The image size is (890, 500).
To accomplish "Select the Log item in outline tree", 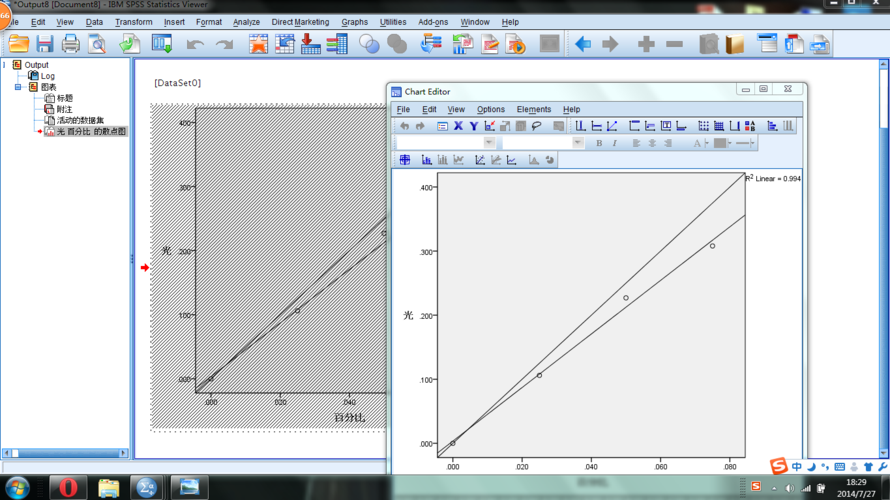I will point(47,76).
